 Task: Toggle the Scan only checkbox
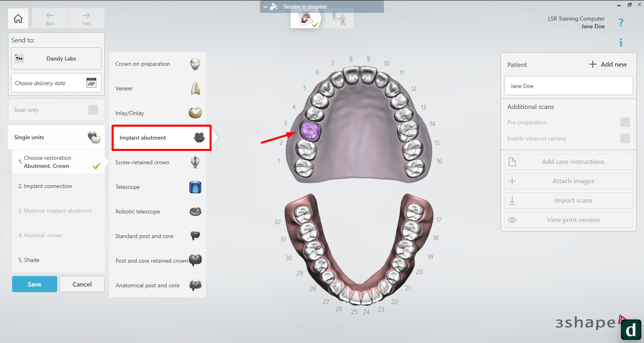tap(93, 110)
